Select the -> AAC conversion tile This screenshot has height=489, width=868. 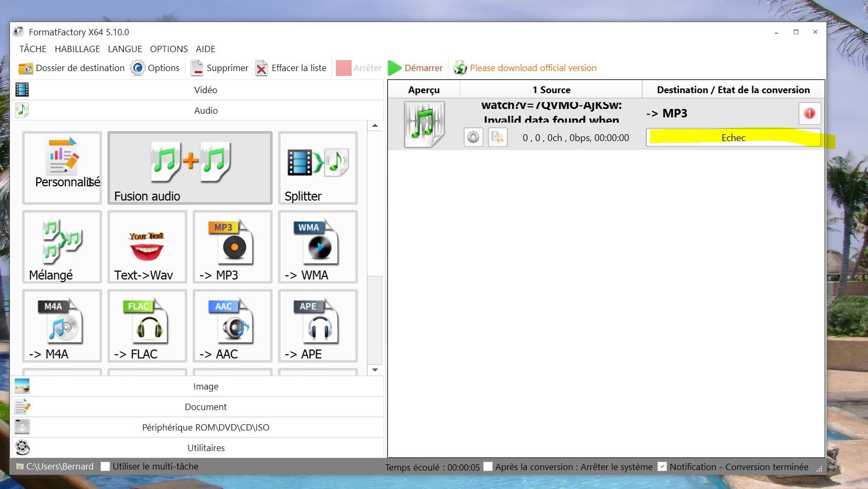(233, 326)
